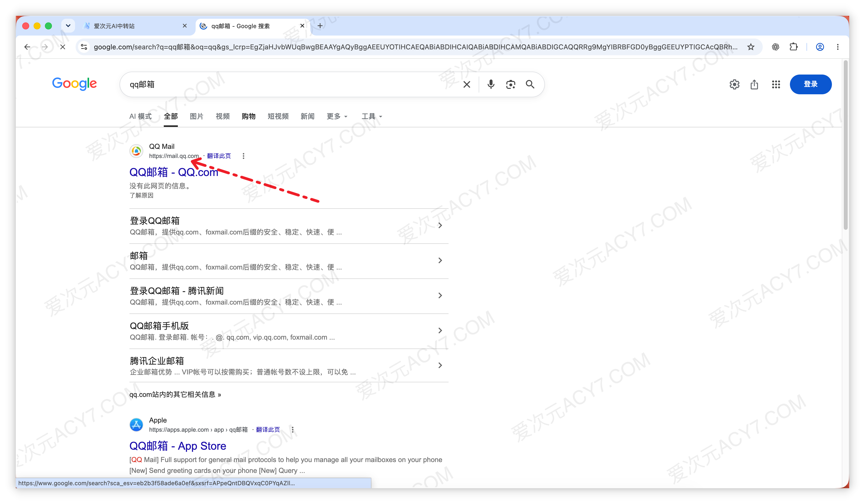
Task: Open site information icon in address bar
Action: pos(84,47)
